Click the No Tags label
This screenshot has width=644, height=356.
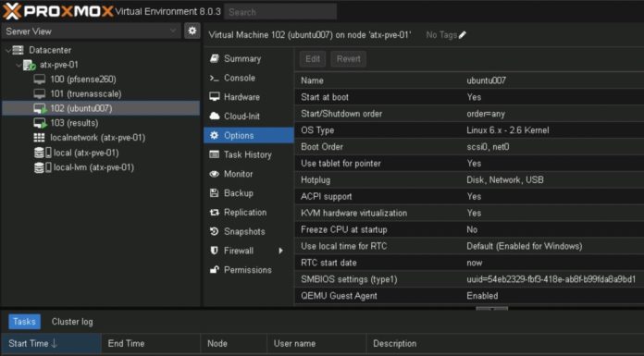pos(441,35)
